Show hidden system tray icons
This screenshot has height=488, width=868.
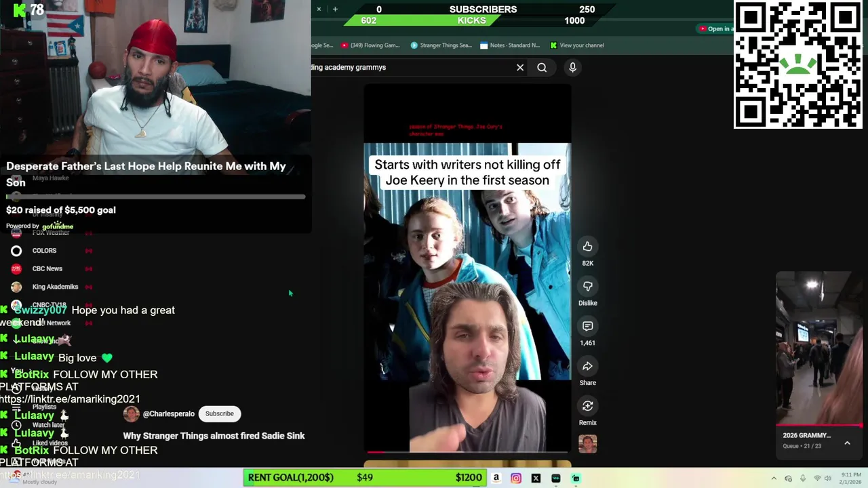774,478
